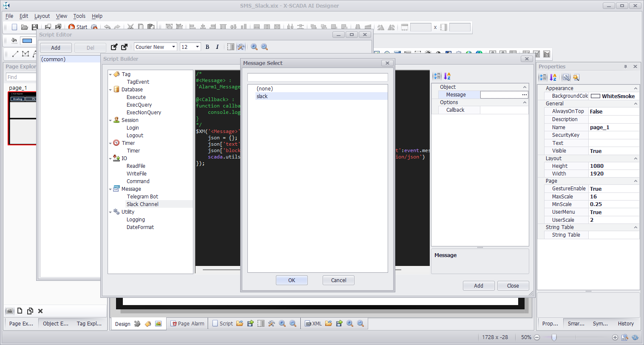644x345 pixels.
Task: Click categorized icon in Properties panel
Action: tap(543, 77)
